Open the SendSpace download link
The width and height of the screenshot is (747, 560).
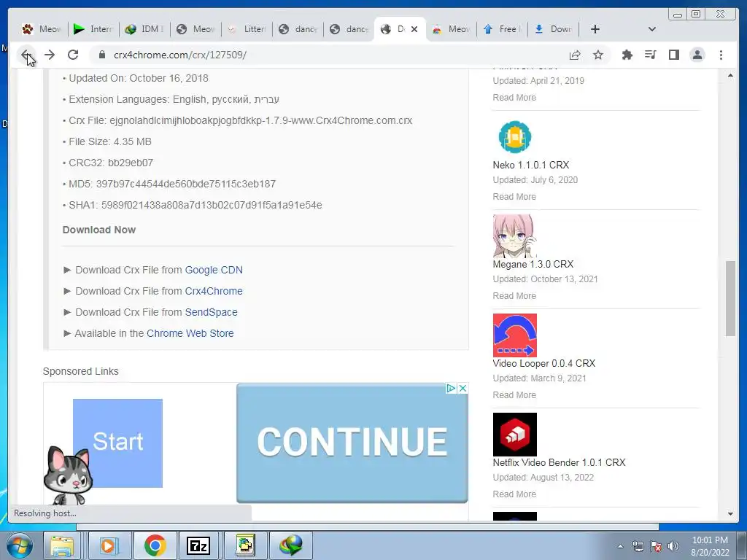(x=211, y=312)
